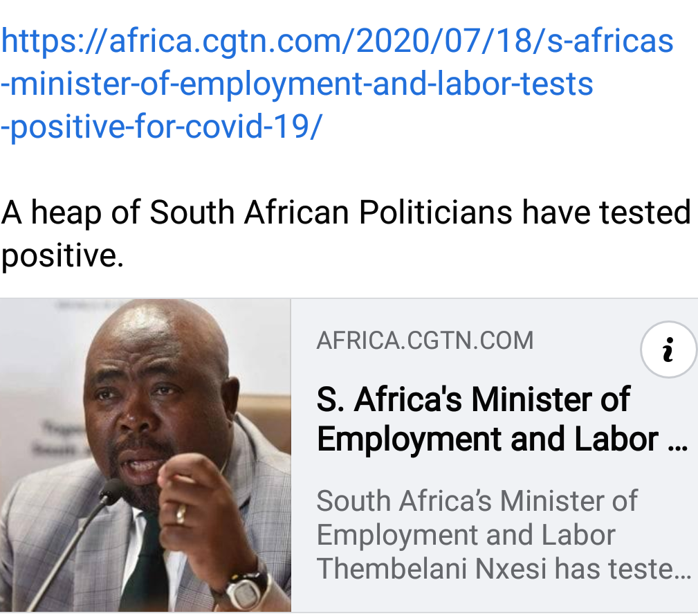Tap the URL line "-positive-for-covid-19/"

pyautogui.click(x=161, y=127)
